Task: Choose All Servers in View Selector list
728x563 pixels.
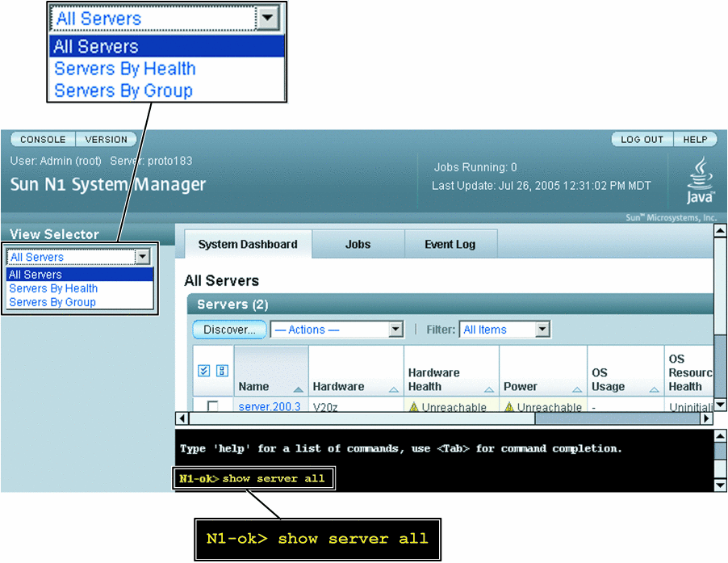Action: coord(80,274)
